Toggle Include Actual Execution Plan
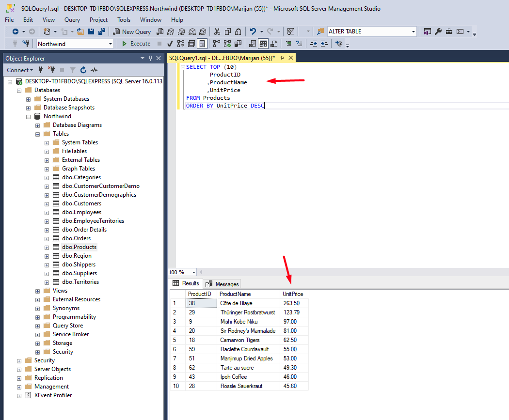Image resolution: width=509 pixels, height=420 pixels. click(217, 44)
